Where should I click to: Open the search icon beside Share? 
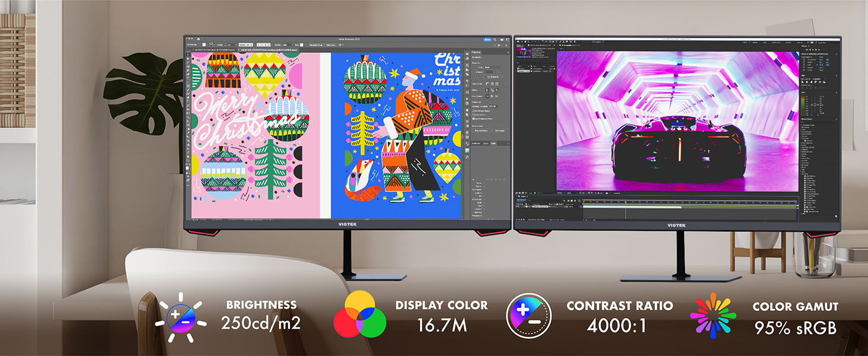[x=494, y=40]
